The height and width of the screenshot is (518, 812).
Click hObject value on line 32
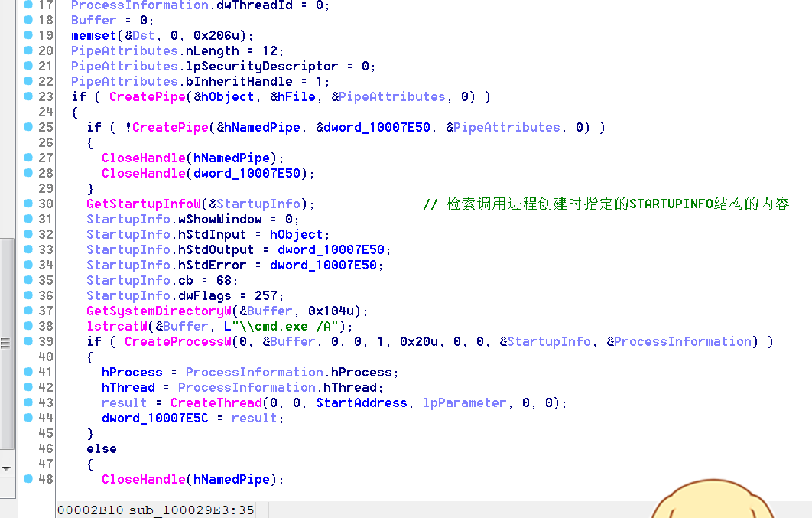pyautogui.click(x=296, y=235)
